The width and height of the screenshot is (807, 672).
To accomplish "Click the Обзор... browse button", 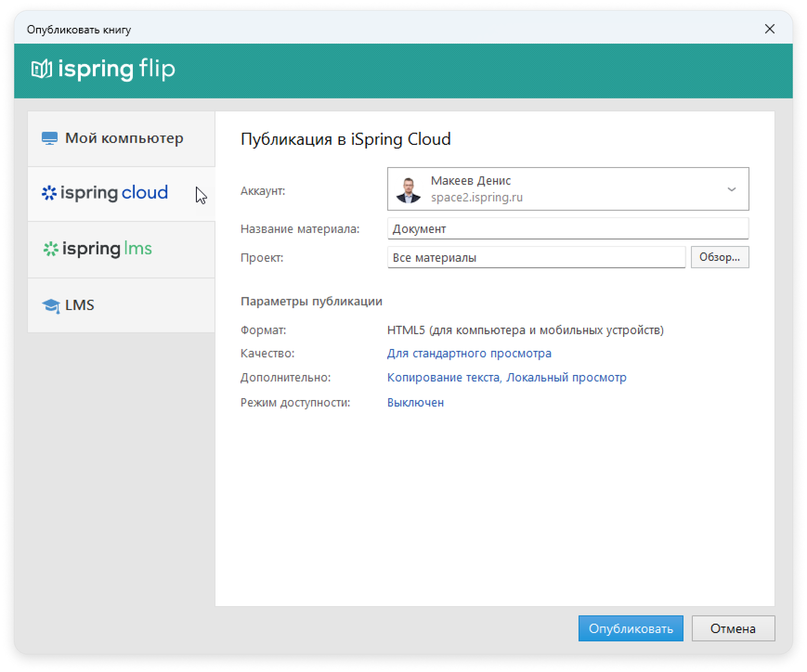I will pyautogui.click(x=720, y=257).
